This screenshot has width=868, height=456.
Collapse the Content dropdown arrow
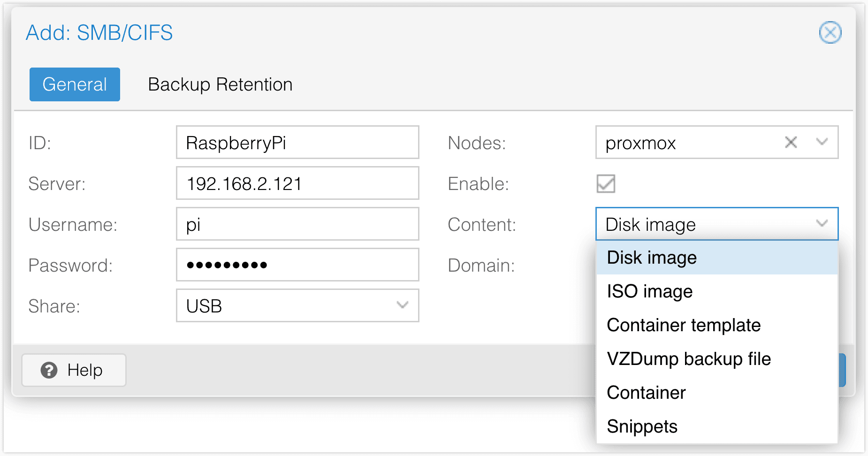point(822,224)
